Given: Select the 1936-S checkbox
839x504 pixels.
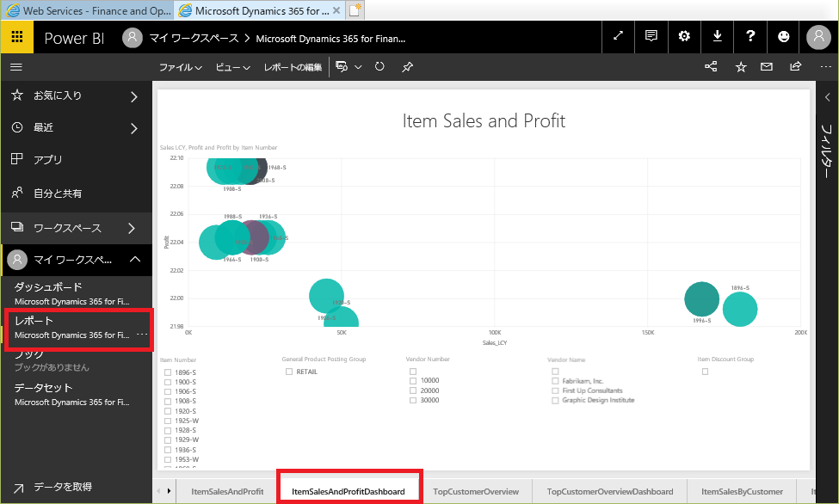Looking at the screenshot, I should [168, 450].
